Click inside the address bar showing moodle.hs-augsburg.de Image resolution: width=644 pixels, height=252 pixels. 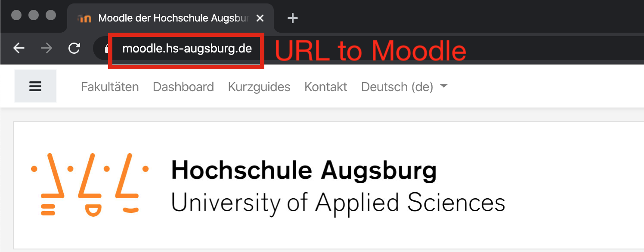(186, 49)
